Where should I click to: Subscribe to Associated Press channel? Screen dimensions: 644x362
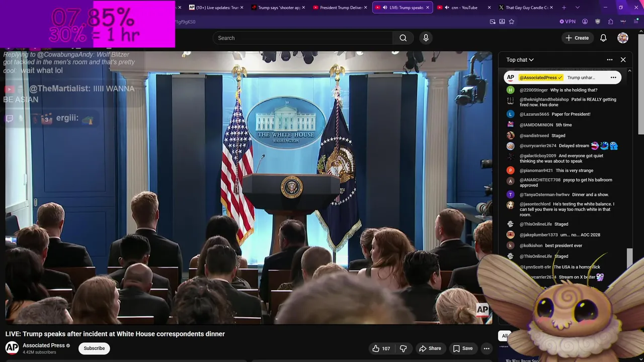pos(94,348)
